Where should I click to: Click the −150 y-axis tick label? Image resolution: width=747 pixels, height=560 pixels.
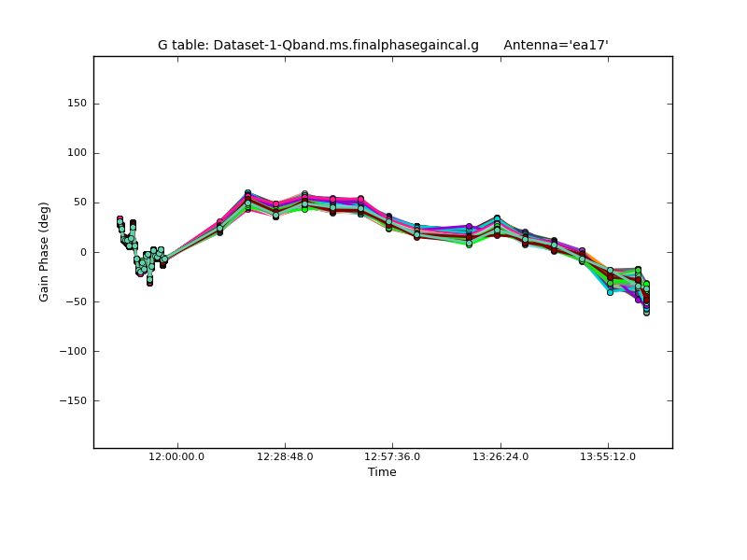72,400
